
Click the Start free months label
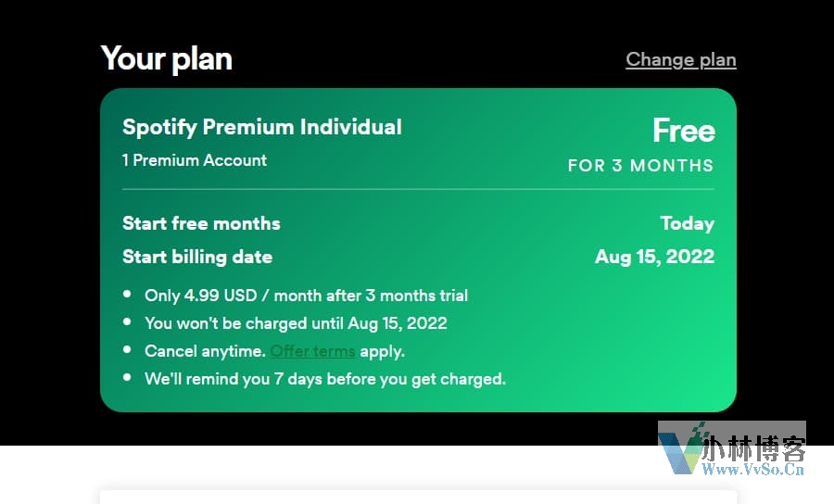point(201,223)
